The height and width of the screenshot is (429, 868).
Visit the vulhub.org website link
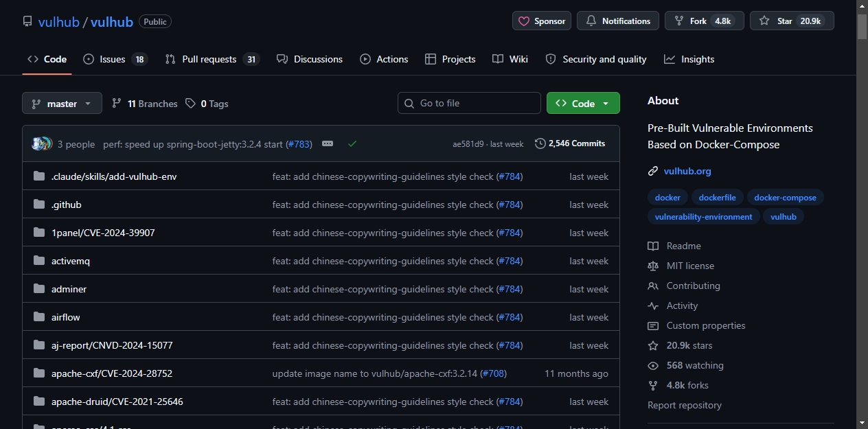pyautogui.click(x=687, y=171)
